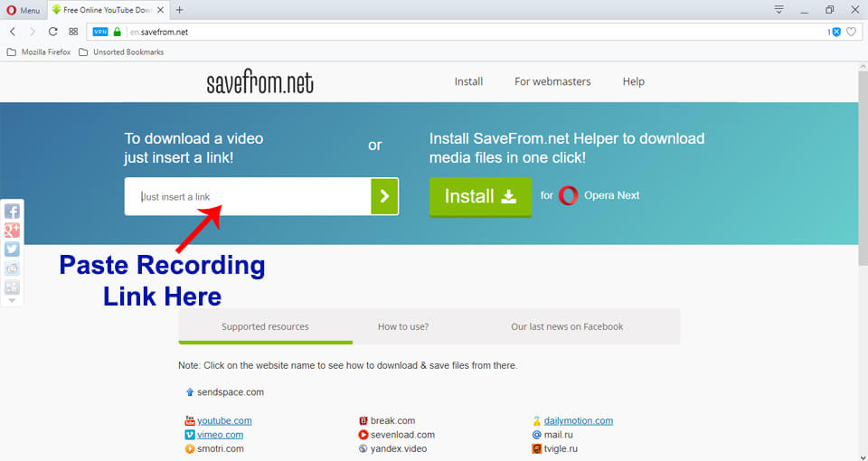Open the Unsorted Bookmarks folder

121,52
